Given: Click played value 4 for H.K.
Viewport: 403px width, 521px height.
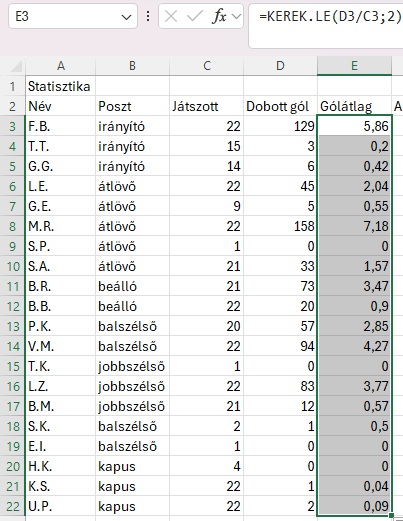Looking at the screenshot, I should click(x=207, y=466).
